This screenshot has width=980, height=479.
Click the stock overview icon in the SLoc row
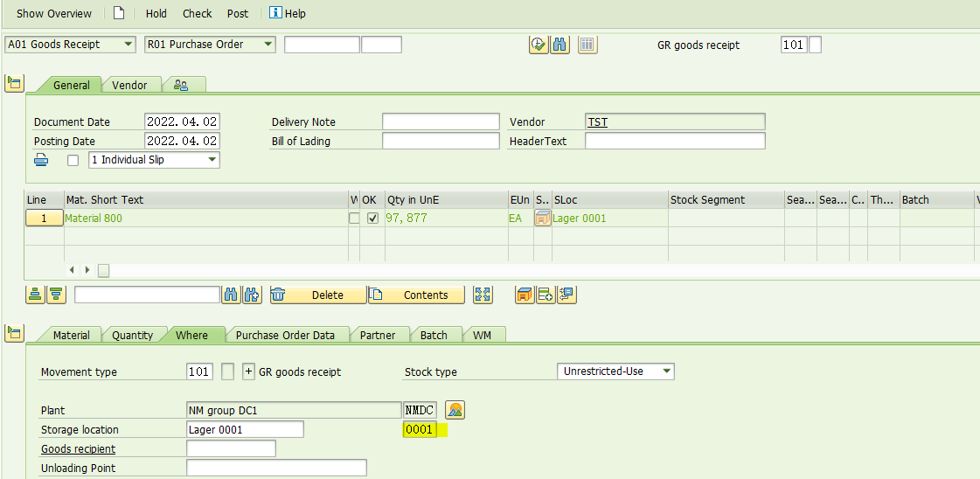point(542,219)
